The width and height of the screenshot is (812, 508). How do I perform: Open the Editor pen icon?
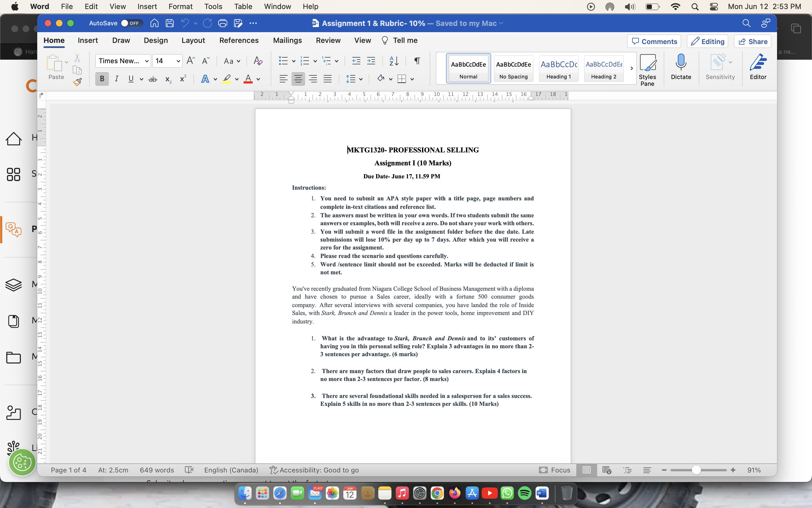click(758, 67)
